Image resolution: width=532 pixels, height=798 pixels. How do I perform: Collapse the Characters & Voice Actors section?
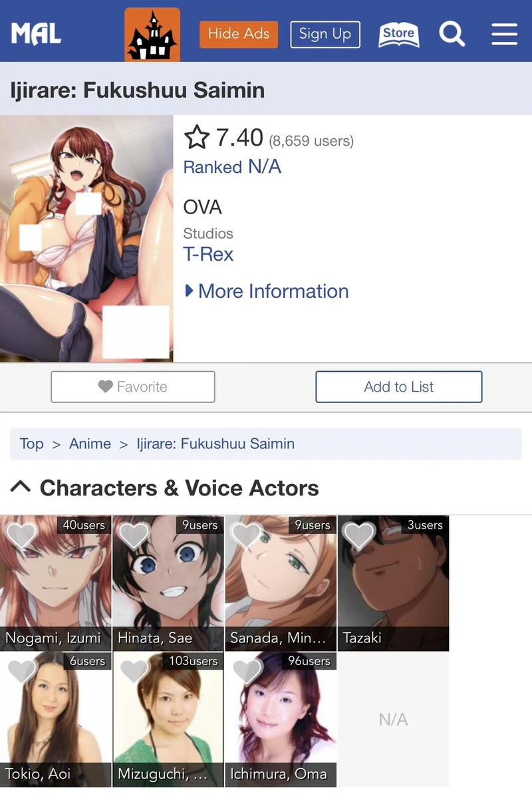tap(21, 487)
